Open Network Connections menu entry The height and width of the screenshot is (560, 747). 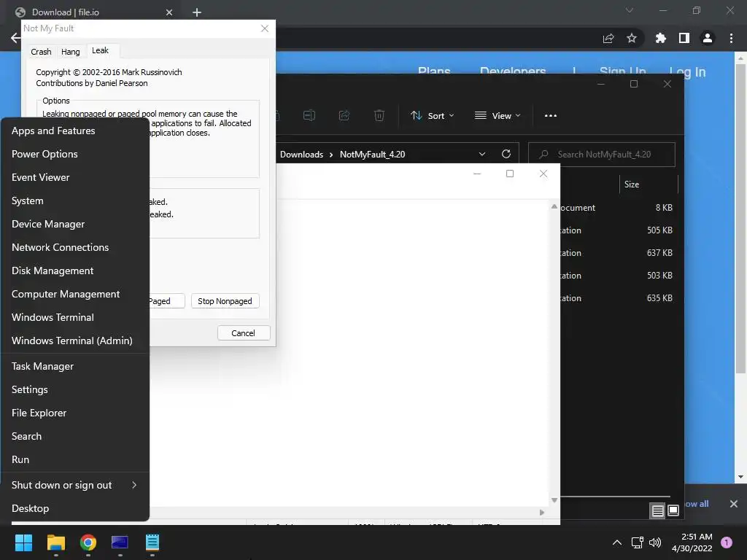click(75, 247)
